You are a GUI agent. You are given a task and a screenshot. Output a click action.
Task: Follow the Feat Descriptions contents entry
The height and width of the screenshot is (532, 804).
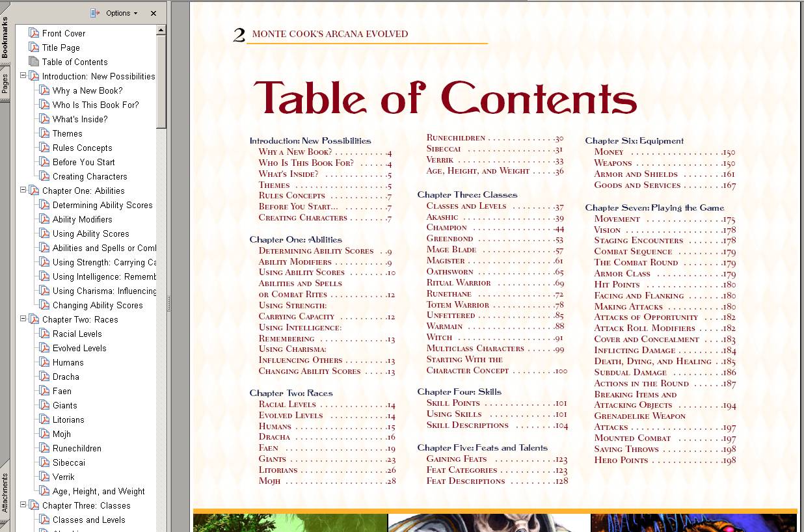[x=497, y=481]
